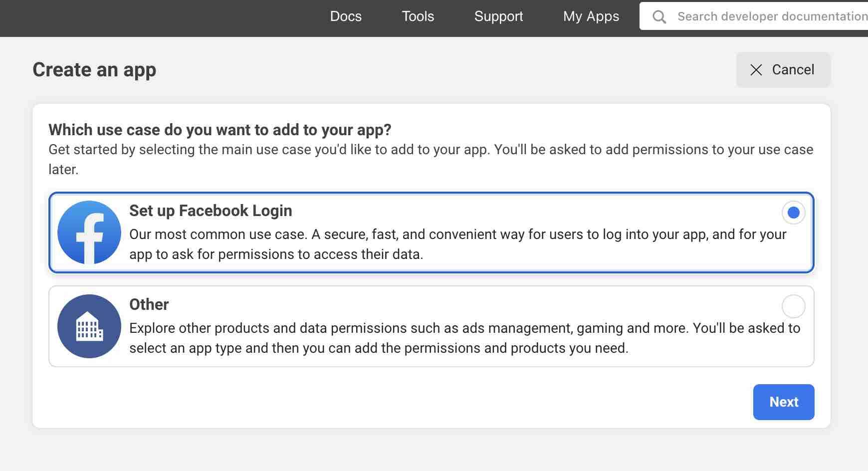This screenshot has height=471, width=868.
Task: Select the Set up Facebook Login radio button
Action: 793,213
